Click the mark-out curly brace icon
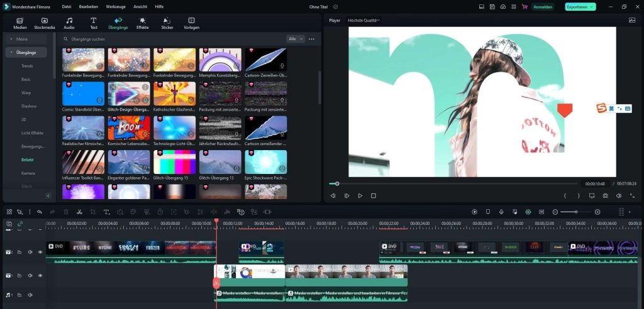644x309 pixels. [579, 196]
